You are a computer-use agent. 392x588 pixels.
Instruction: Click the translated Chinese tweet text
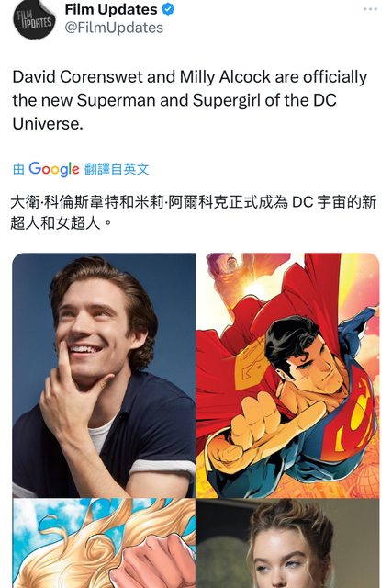193,212
